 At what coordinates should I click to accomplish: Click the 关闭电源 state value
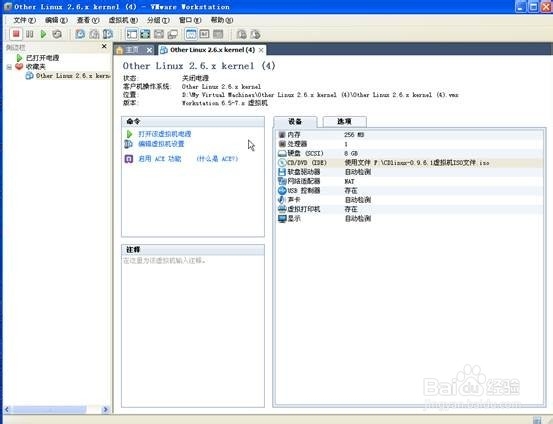coord(195,78)
